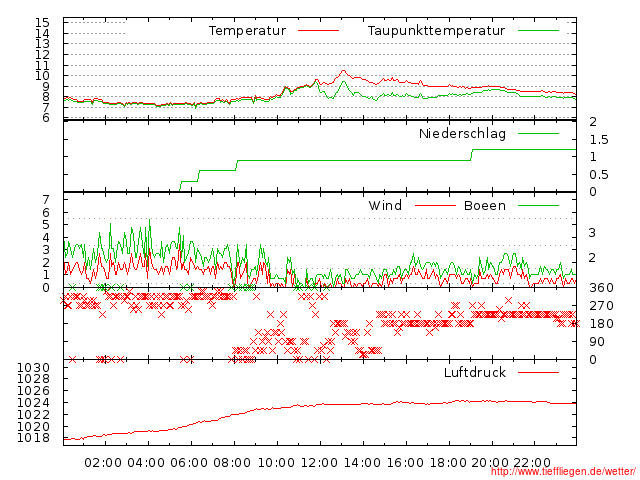Click the 360 wind direction axis value

(x=601, y=288)
